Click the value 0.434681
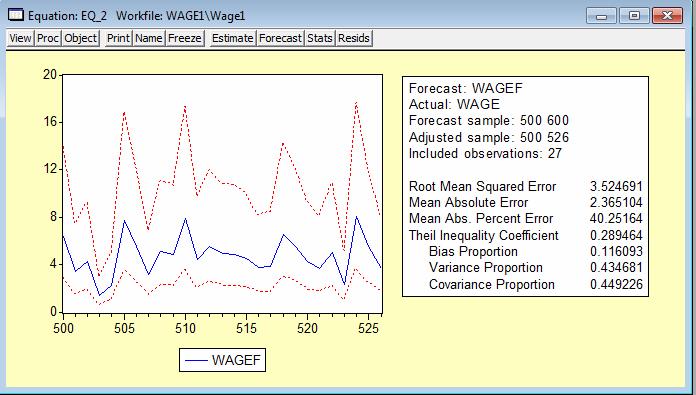Screen dimensions: 696x395 (616, 268)
